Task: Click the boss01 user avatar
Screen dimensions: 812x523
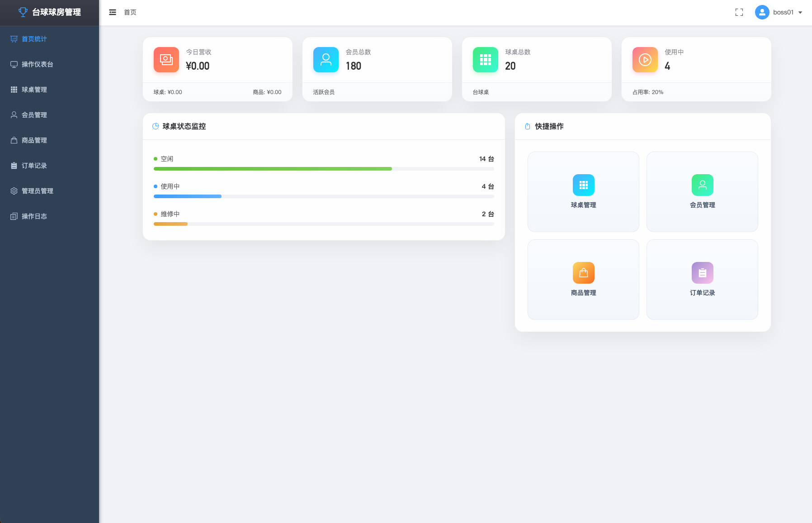Action: coord(762,12)
